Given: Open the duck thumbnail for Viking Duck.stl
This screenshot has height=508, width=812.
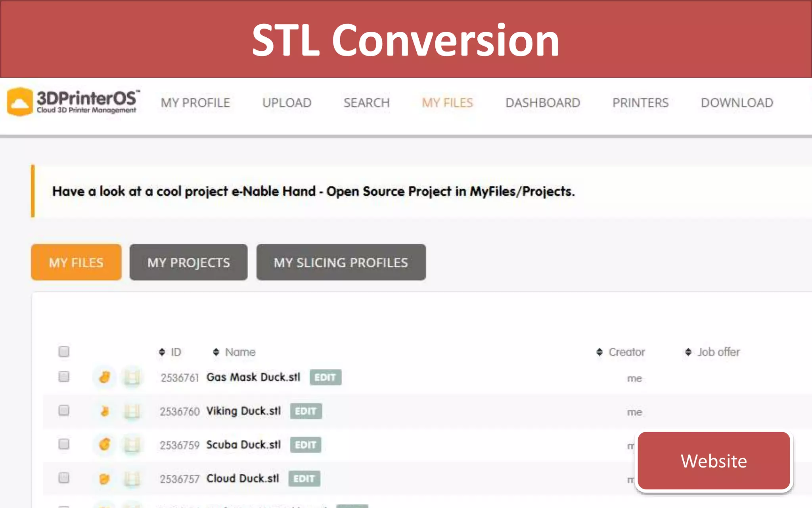Looking at the screenshot, I should (104, 411).
